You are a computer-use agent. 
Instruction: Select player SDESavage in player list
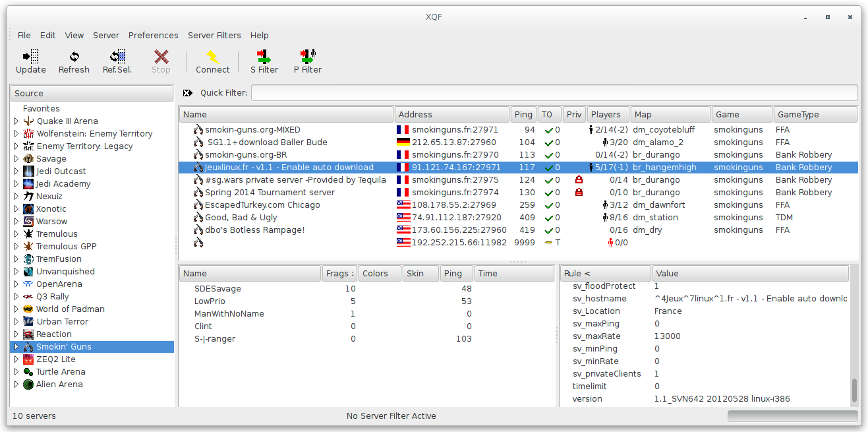[366, 289]
